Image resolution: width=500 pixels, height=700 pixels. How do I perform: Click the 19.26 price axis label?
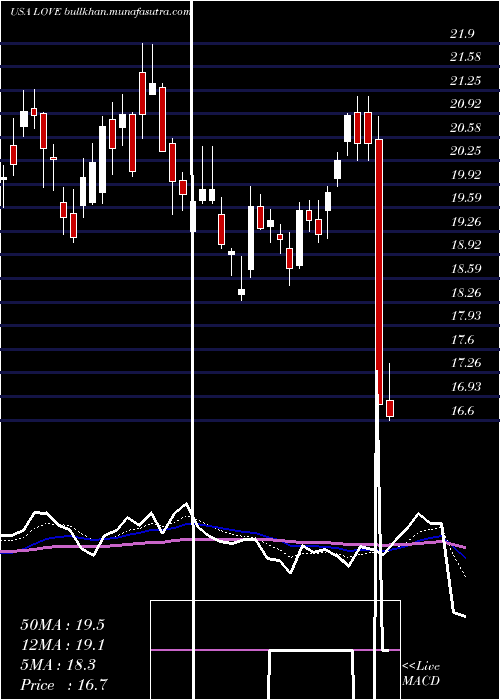466,221
